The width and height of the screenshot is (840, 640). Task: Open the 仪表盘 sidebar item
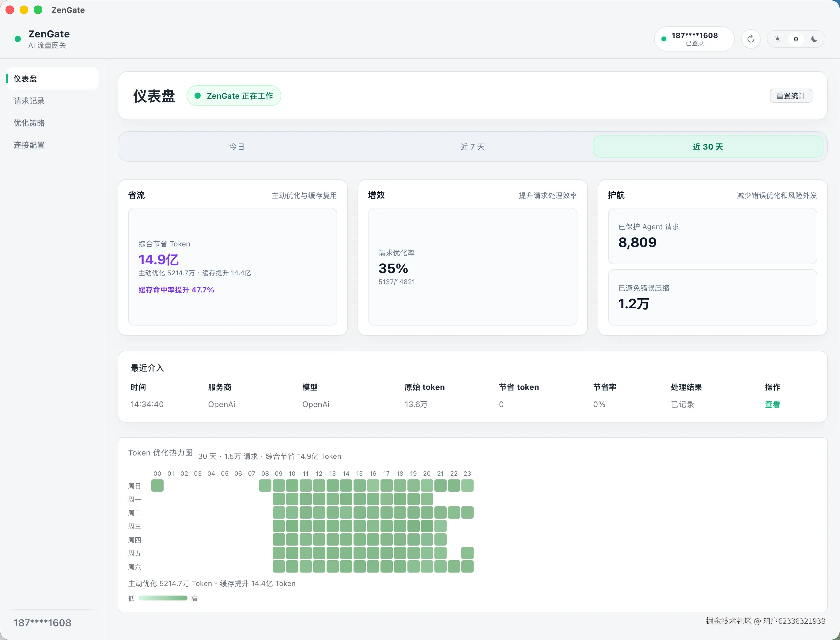click(52, 79)
